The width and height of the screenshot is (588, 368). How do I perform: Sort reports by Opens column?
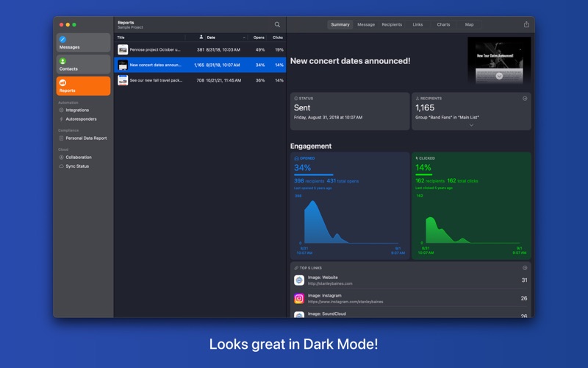[259, 38]
